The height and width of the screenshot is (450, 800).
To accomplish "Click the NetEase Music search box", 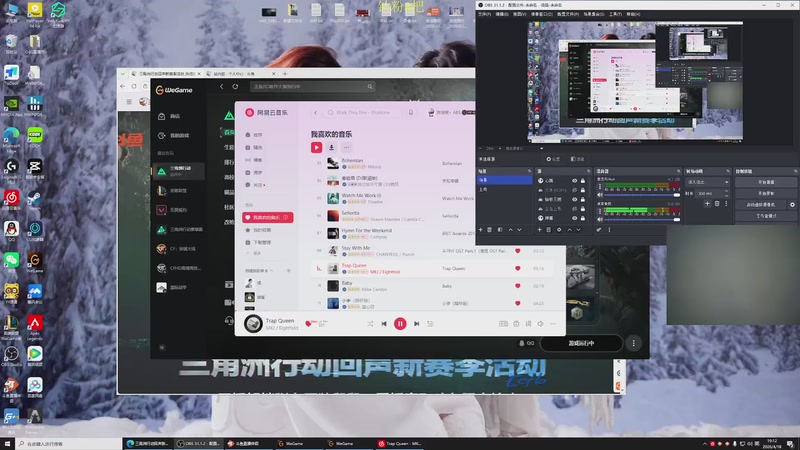I will (x=364, y=112).
